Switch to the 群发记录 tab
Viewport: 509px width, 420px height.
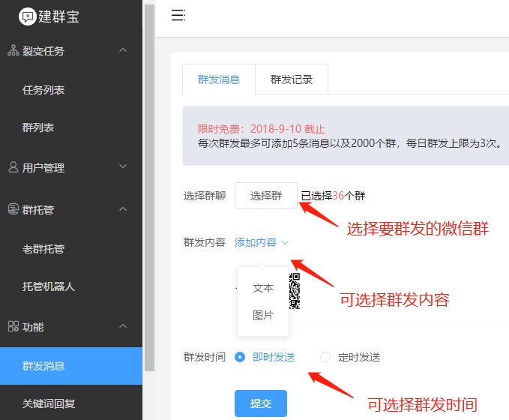[x=292, y=79]
